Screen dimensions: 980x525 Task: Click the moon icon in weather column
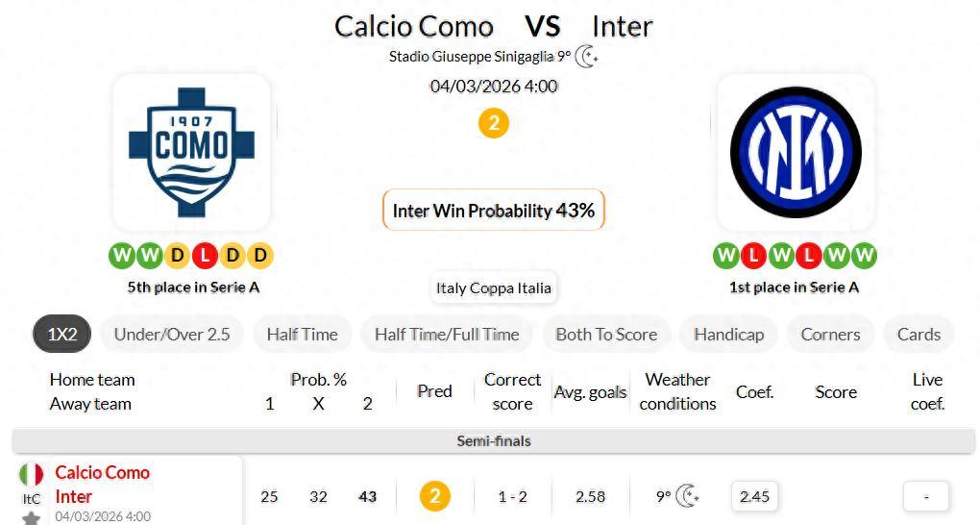(688, 496)
